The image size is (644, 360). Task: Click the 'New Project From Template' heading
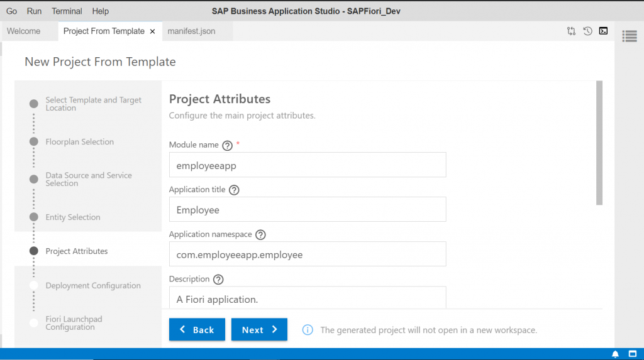pos(100,62)
